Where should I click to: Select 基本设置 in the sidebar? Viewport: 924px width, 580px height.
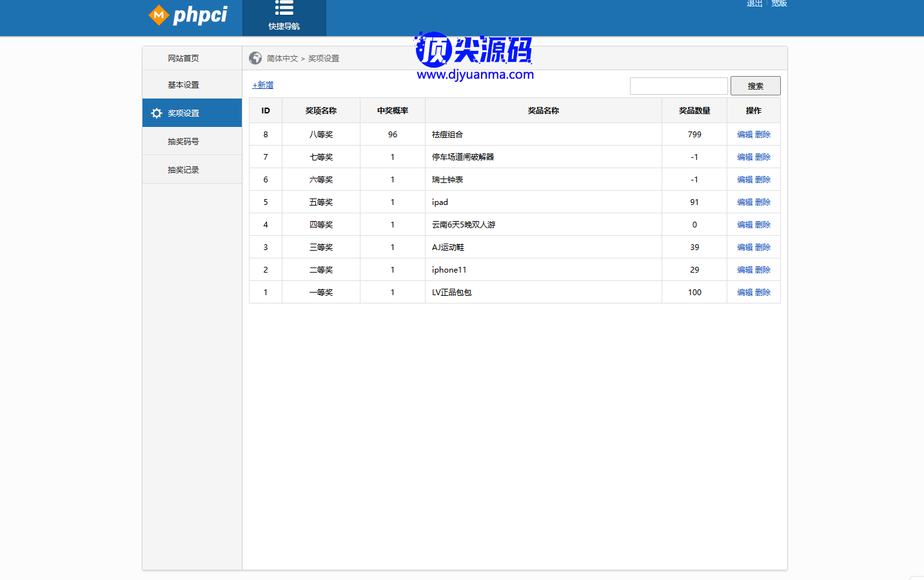pyautogui.click(x=183, y=85)
